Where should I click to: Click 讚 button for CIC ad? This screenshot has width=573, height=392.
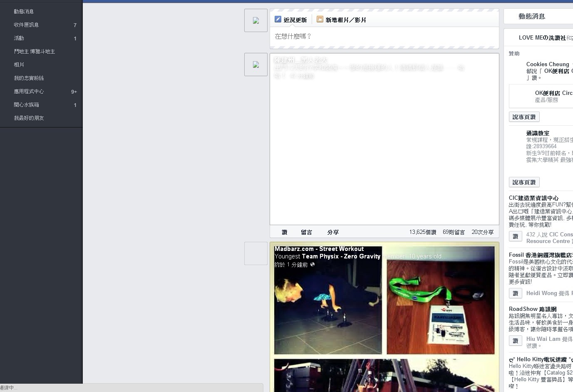point(516,236)
